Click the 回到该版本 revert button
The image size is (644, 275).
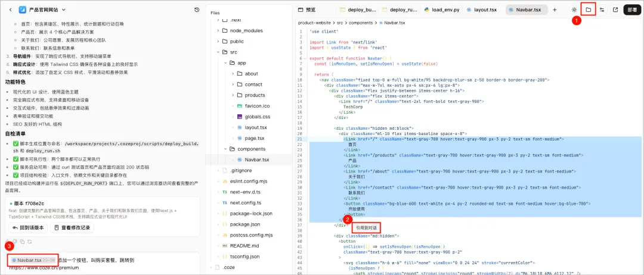click(x=28, y=227)
